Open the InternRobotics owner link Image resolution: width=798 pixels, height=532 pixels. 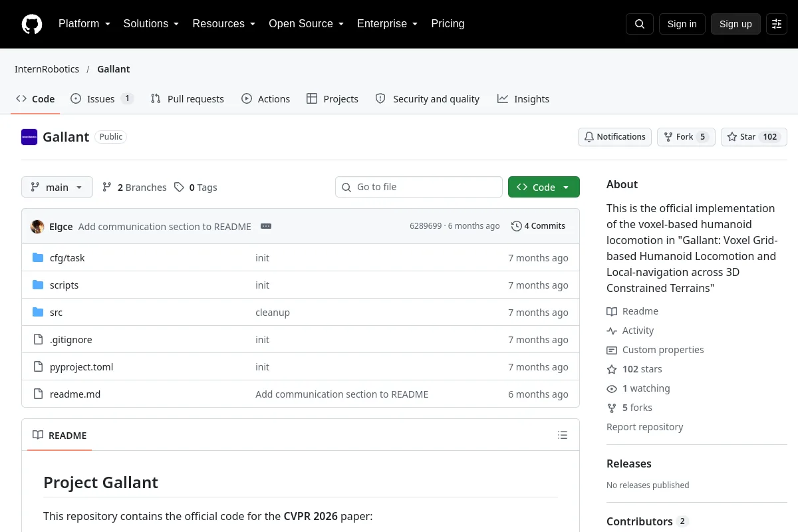tap(47, 69)
